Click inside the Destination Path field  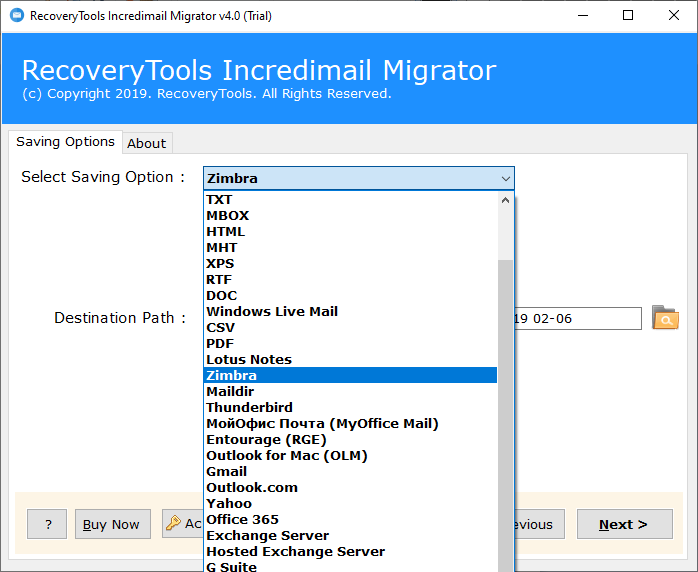(x=578, y=319)
